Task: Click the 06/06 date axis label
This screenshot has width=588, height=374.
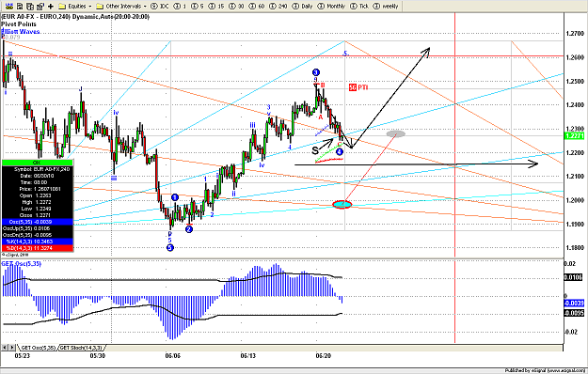Action: point(172,355)
